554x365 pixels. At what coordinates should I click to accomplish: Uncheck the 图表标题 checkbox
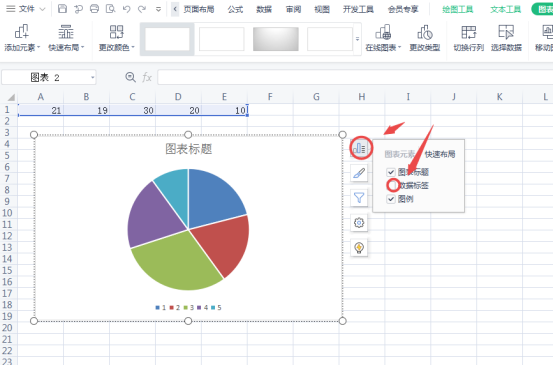(391, 172)
